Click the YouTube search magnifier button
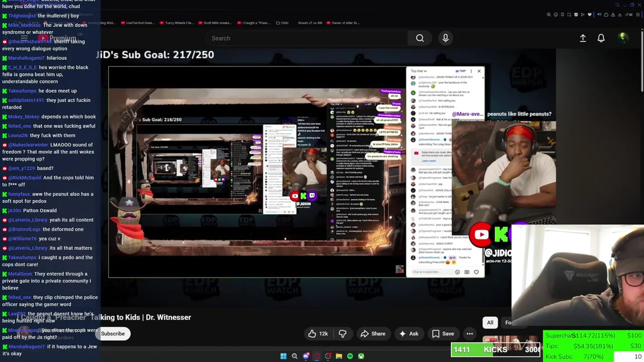The image size is (644, 362). coord(420,38)
